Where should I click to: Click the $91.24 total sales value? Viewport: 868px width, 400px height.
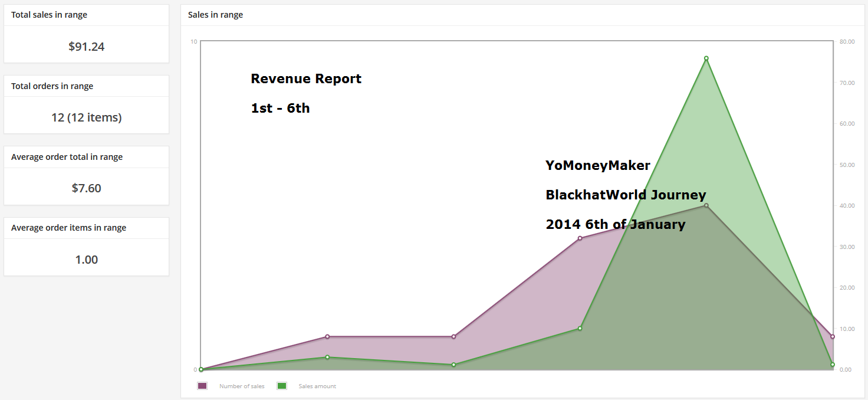click(x=87, y=47)
